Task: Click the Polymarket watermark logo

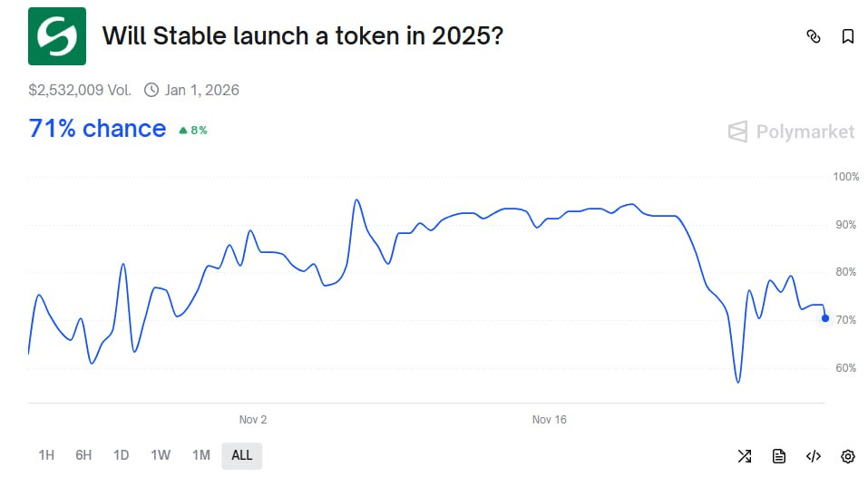Action: point(791,132)
